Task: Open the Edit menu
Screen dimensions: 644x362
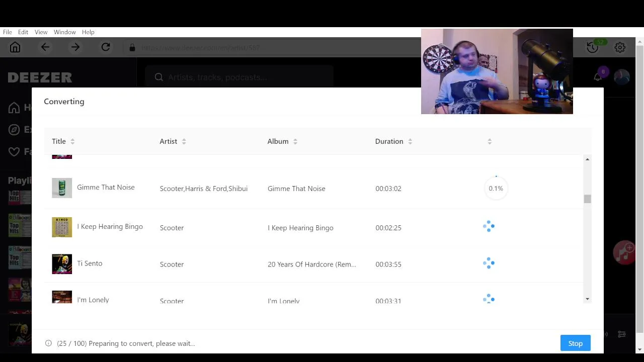Action: tap(23, 32)
